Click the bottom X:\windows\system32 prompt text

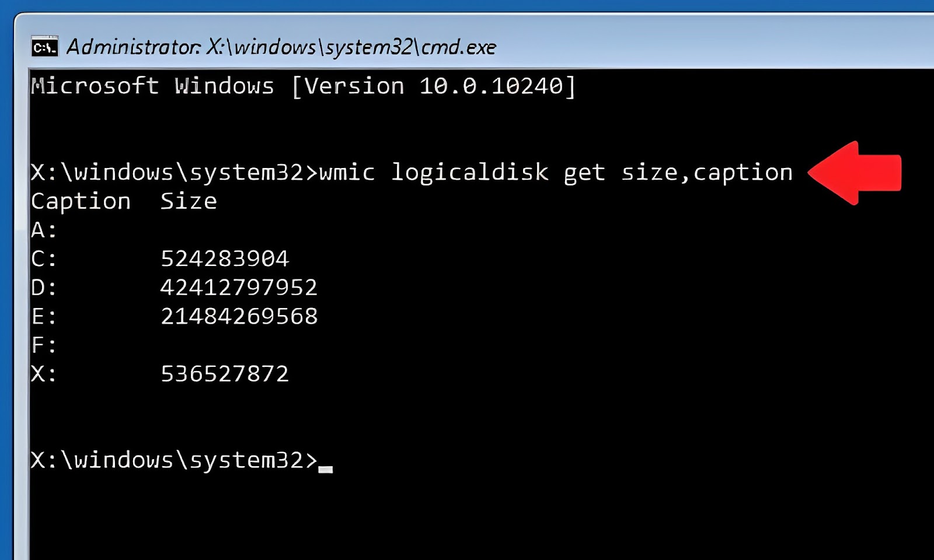[x=173, y=460]
